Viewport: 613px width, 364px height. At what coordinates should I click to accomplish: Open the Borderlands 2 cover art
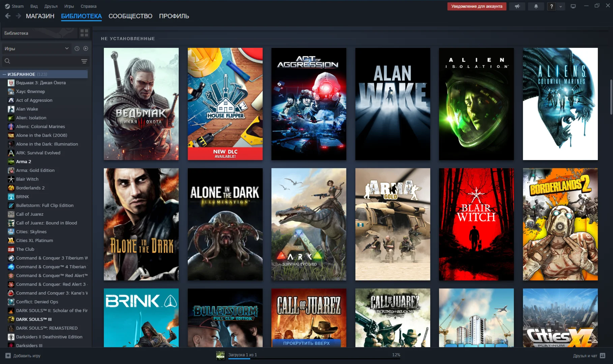click(560, 224)
